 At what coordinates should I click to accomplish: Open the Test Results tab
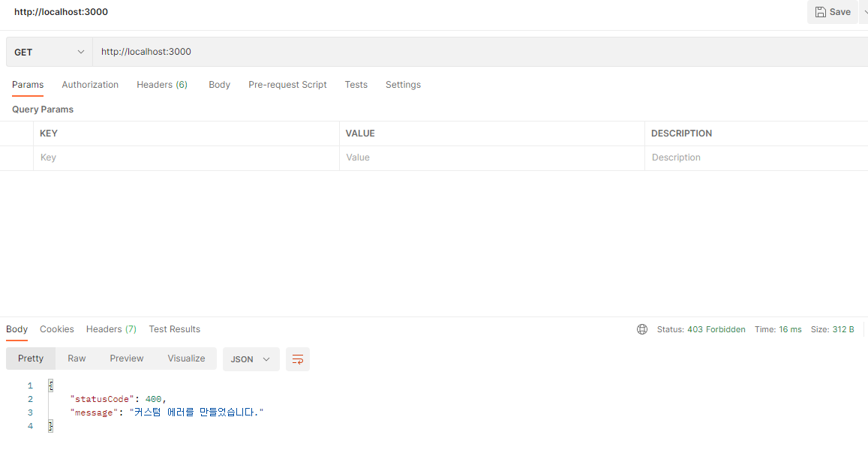click(174, 329)
